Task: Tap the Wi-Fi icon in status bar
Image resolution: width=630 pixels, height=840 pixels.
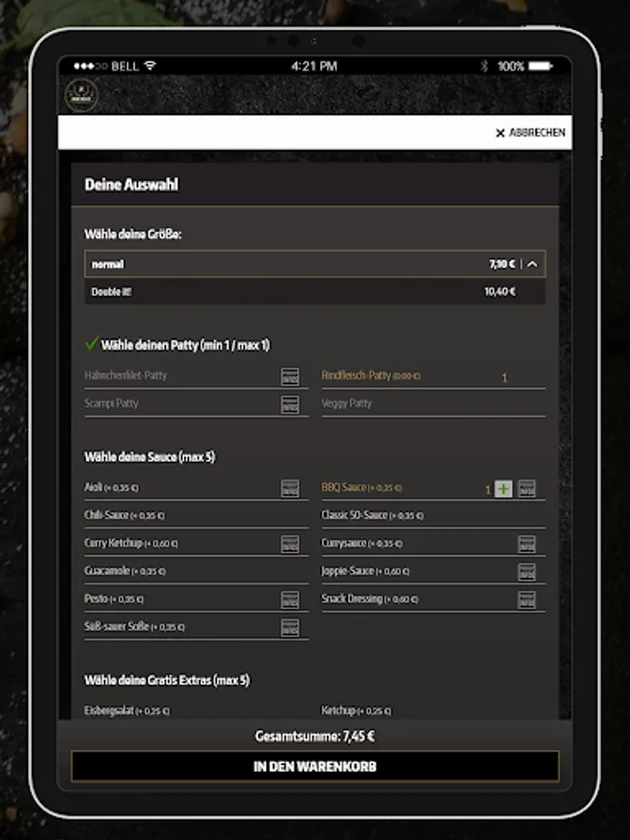Action: (x=150, y=65)
